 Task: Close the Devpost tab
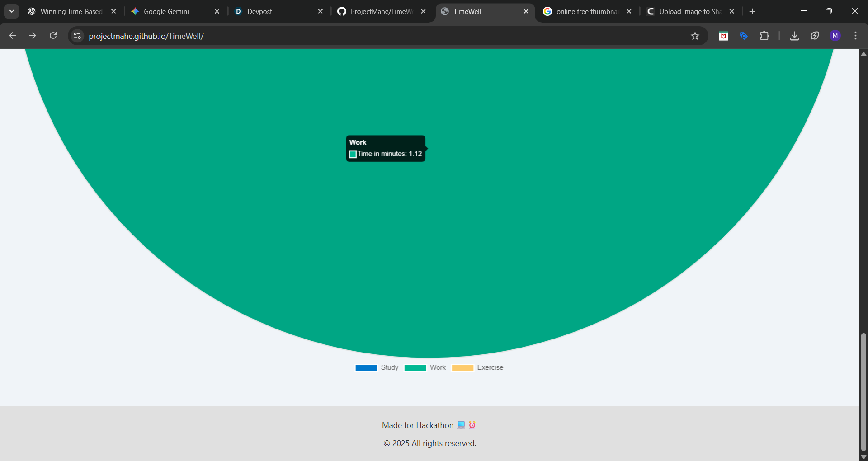(321, 11)
